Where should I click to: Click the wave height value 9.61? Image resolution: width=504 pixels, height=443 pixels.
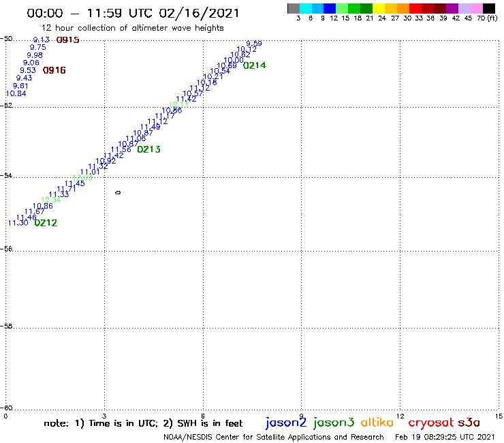click(x=20, y=86)
